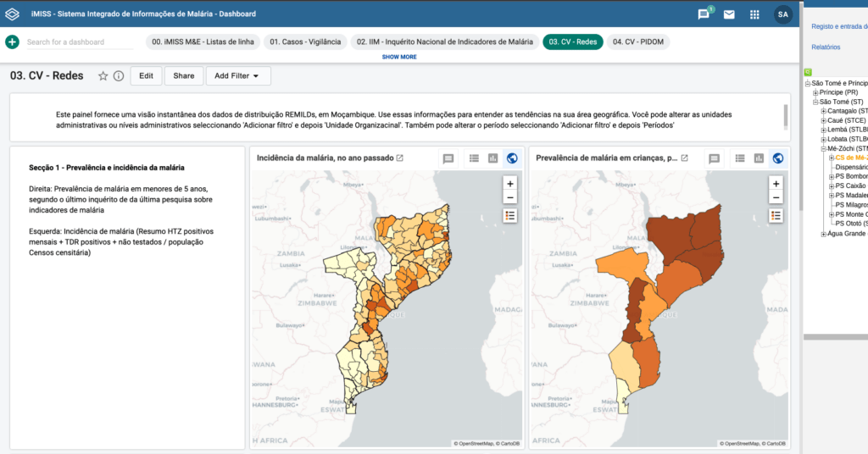868x454 pixels.
Task: Open the Add Filter dropdown
Action: 237,76
